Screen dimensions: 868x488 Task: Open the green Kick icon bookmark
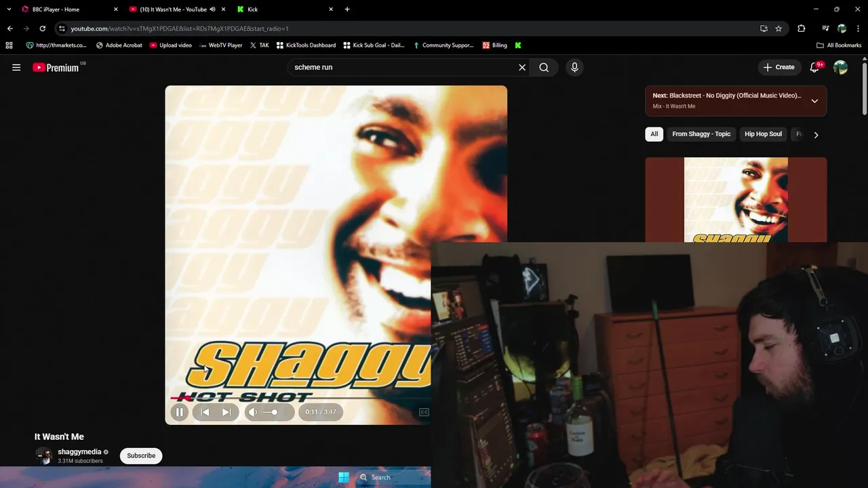[518, 45]
